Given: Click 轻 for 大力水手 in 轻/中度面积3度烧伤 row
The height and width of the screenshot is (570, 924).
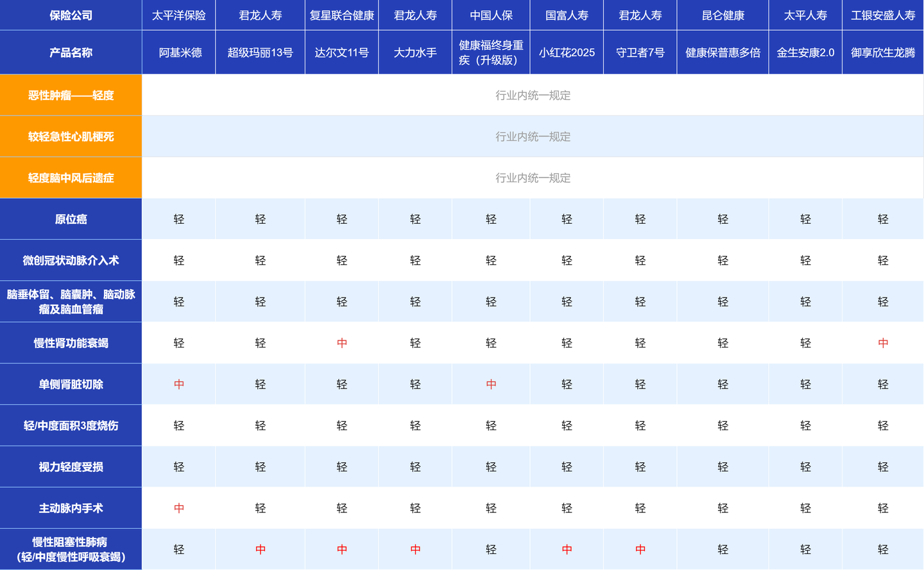Looking at the screenshot, I should [415, 426].
